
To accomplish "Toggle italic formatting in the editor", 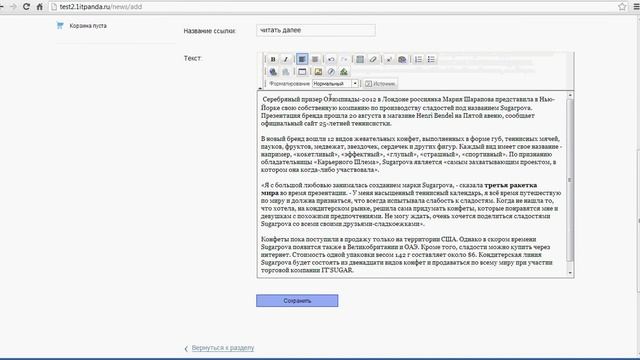I will point(286,60).
